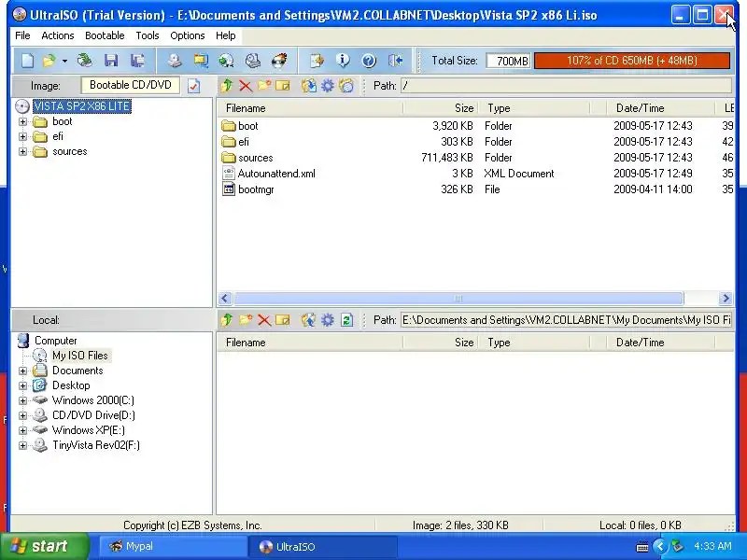747x560 pixels.
Task: Open the Help menu
Action: coord(225,35)
